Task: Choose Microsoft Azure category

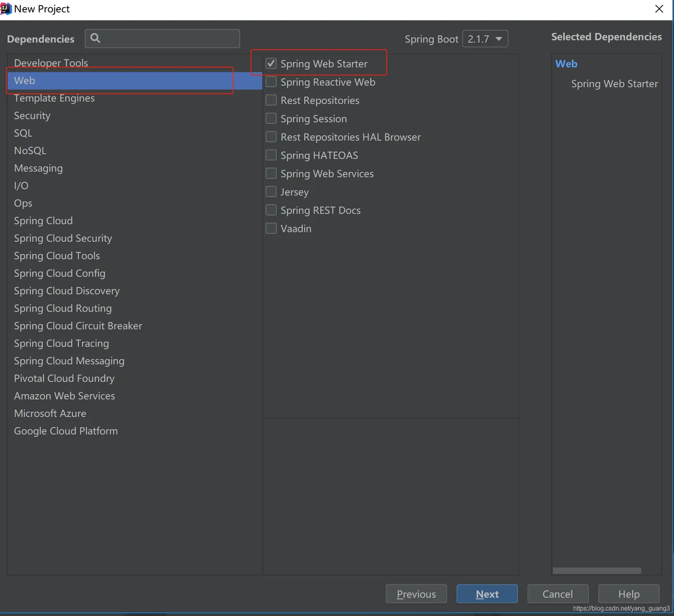Action: 135,413
